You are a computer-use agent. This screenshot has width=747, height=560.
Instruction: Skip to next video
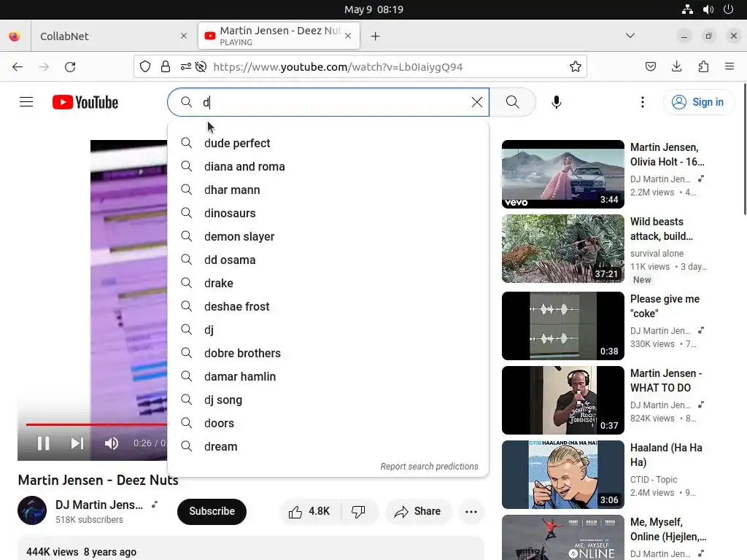coord(77,443)
